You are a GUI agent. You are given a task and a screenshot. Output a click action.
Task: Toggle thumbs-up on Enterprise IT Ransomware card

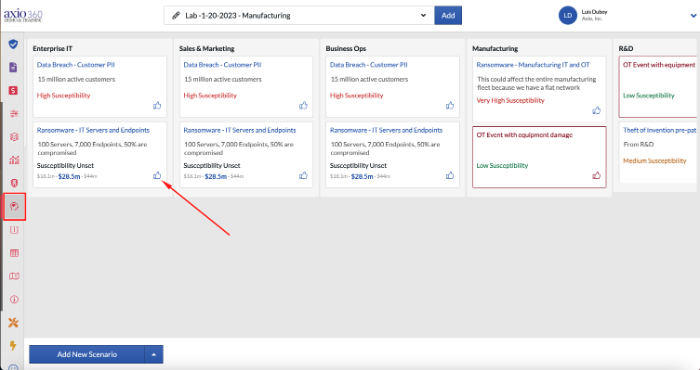(157, 175)
